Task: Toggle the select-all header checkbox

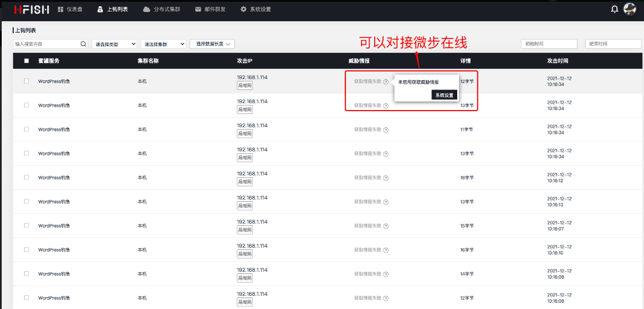Action: pyautogui.click(x=27, y=61)
